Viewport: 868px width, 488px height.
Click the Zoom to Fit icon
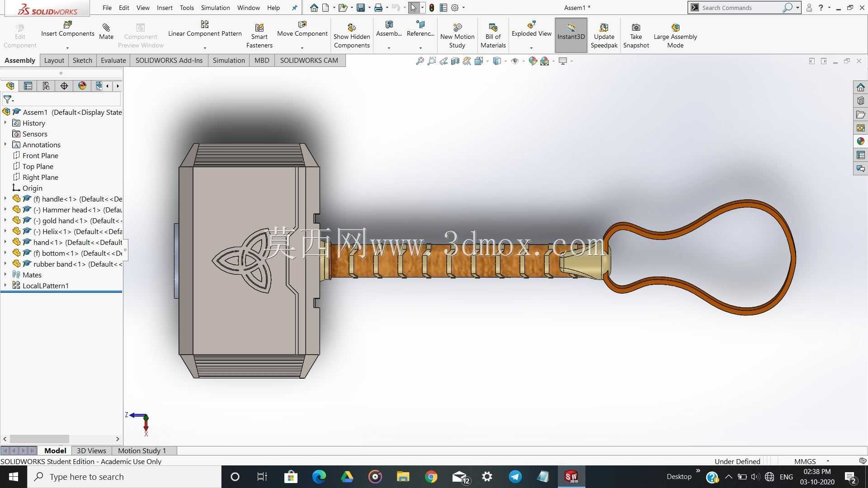click(420, 61)
